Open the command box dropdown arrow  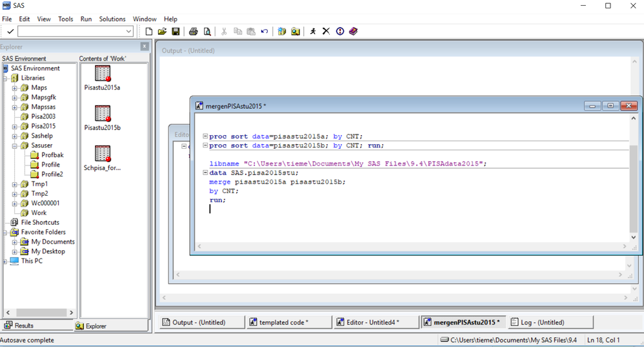[128, 31]
